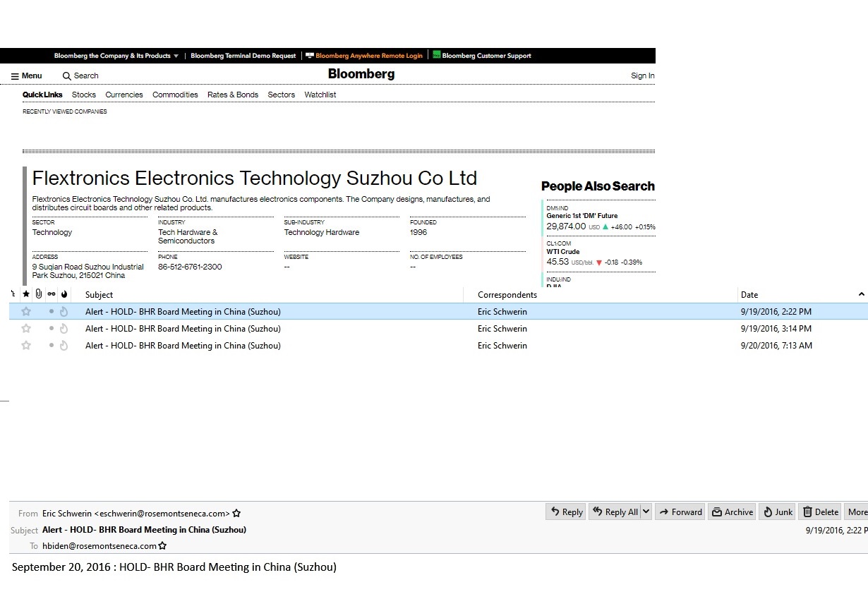Select the email dated 9/19/2016, 3:14 PM
The width and height of the screenshot is (868, 611).
[x=438, y=329]
